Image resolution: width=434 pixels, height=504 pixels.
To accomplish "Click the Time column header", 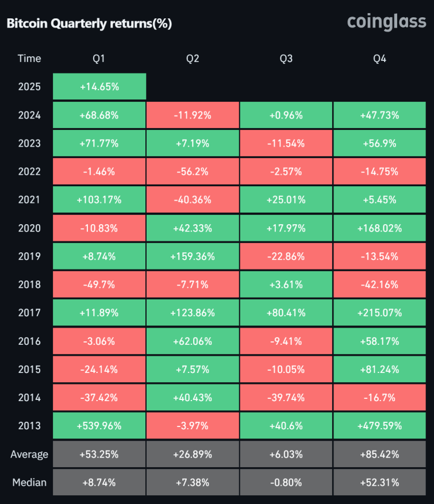I will click(29, 58).
